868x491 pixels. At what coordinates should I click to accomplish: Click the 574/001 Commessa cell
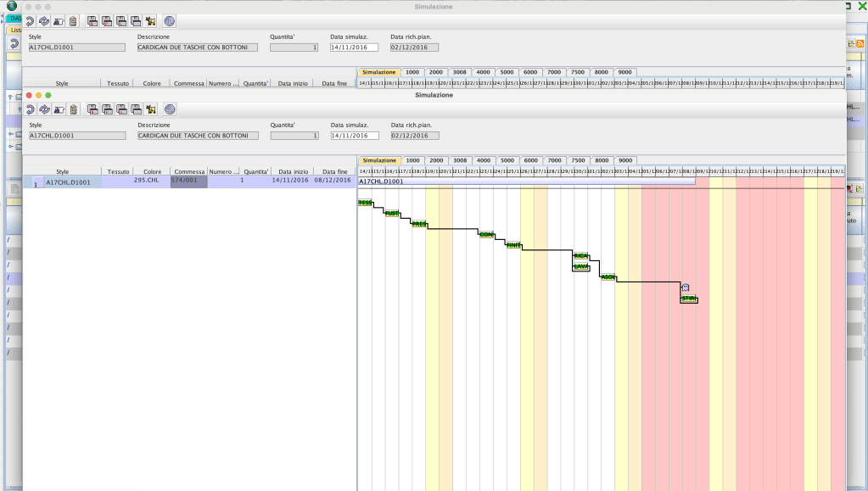tap(189, 181)
